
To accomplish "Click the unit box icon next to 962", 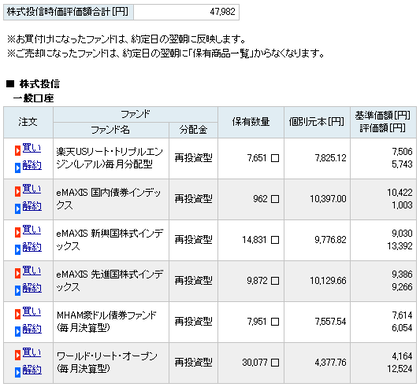I will point(275,199).
